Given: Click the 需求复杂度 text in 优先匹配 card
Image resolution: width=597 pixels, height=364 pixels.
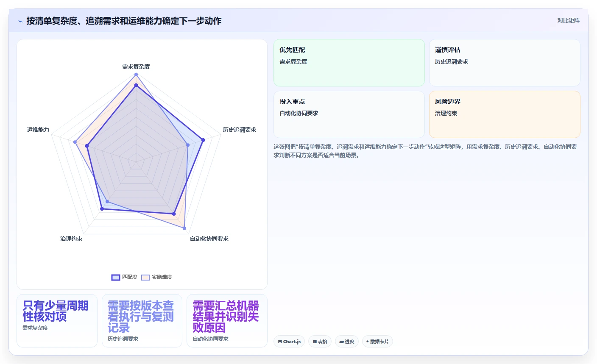Looking at the screenshot, I should [x=293, y=61].
